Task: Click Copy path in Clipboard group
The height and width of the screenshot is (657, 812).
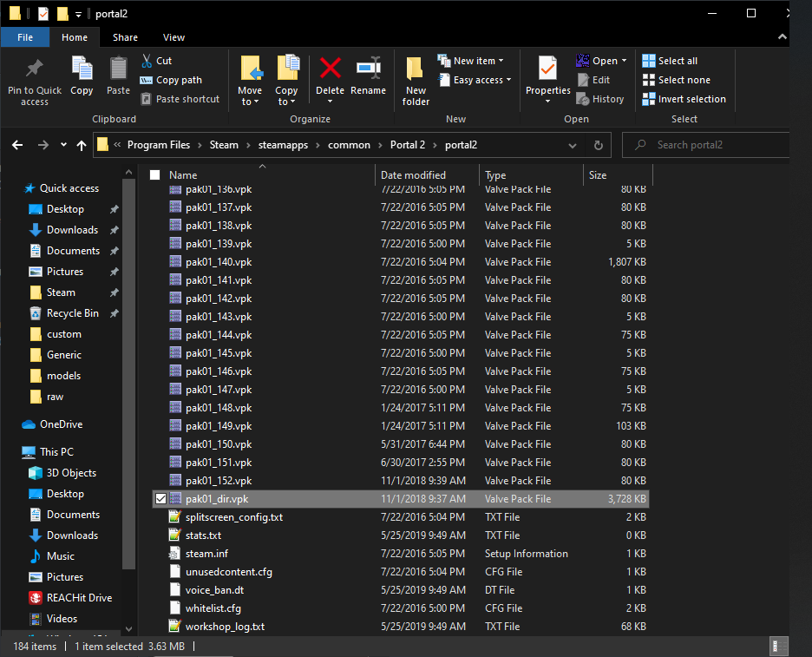Action: pyautogui.click(x=171, y=80)
